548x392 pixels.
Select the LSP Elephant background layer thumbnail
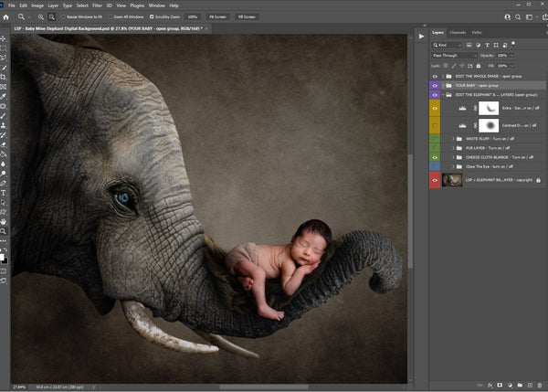(x=453, y=181)
